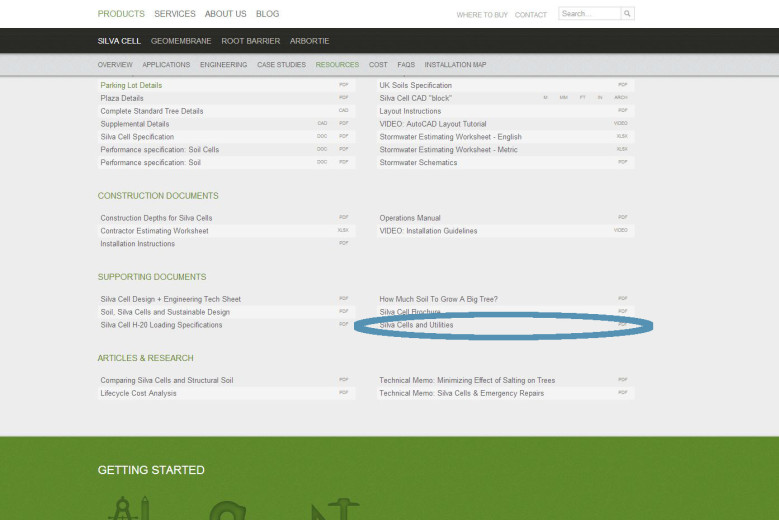The height and width of the screenshot is (520, 779).
Task: Download Silva Cell CAD block ARCH version
Action: [x=621, y=97]
